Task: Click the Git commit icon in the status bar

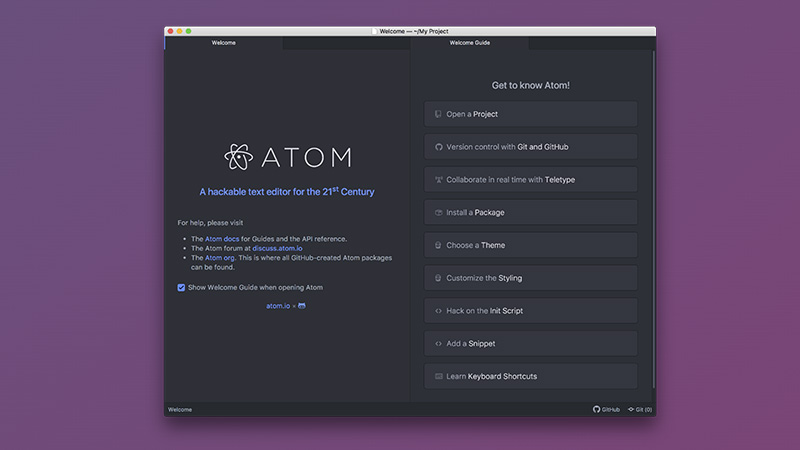Action: coord(631,409)
